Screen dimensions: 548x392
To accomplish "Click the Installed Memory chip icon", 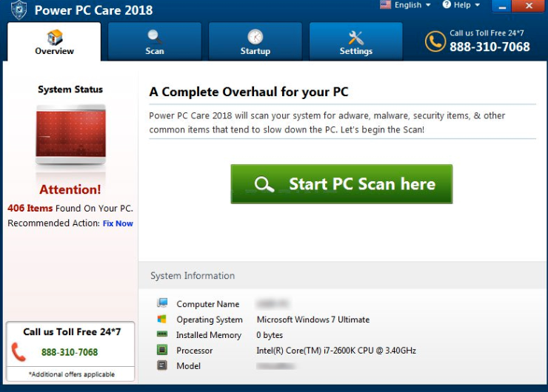I will click(162, 335).
